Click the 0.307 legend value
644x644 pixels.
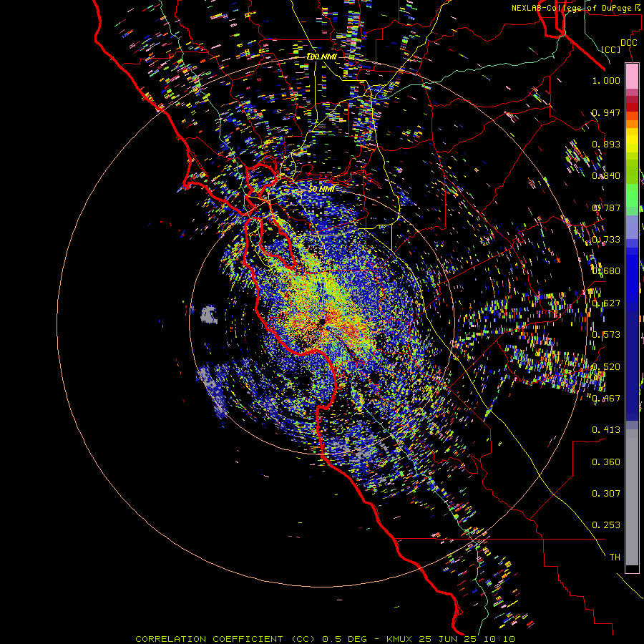pyautogui.click(x=606, y=494)
